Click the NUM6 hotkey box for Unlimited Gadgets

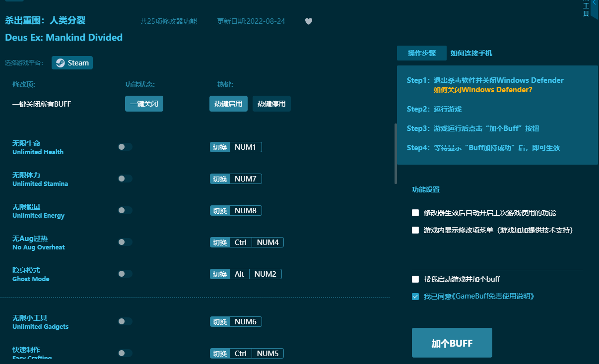(245, 321)
